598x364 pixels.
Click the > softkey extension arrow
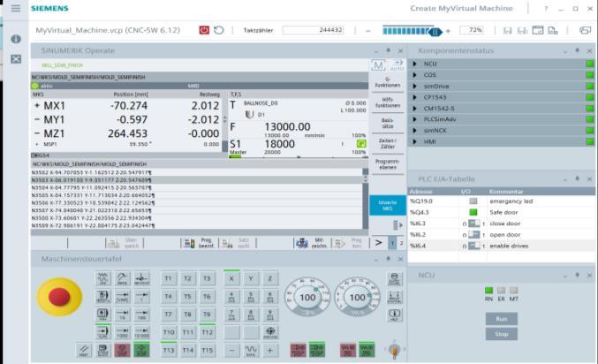pyautogui.click(x=378, y=243)
